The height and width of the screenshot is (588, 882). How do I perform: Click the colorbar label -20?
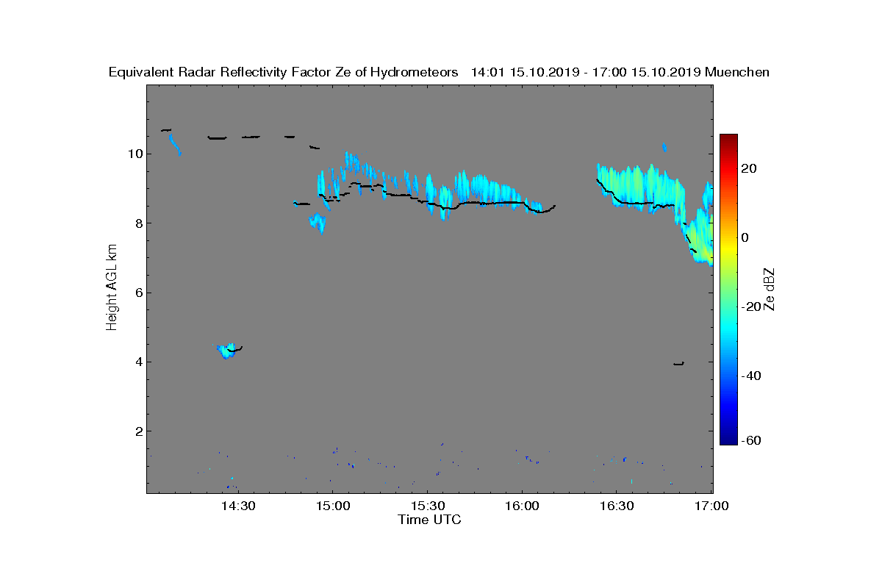(750, 306)
